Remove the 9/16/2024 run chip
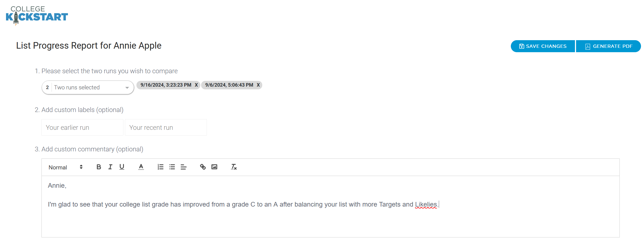This screenshot has width=644, height=244. pyautogui.click(x=196, y=85)
